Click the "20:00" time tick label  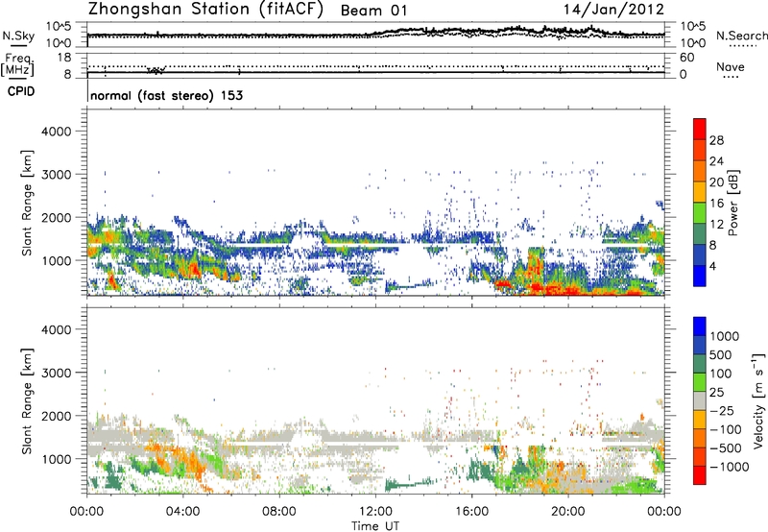568,512
